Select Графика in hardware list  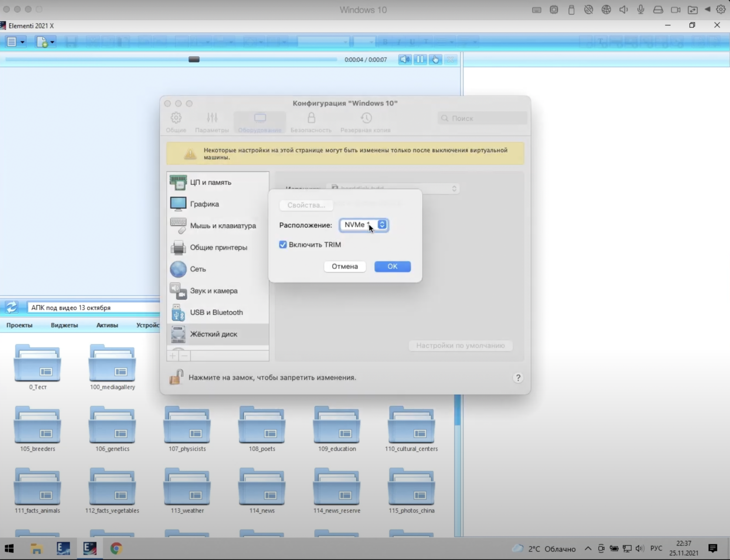[x=217, y=204]
